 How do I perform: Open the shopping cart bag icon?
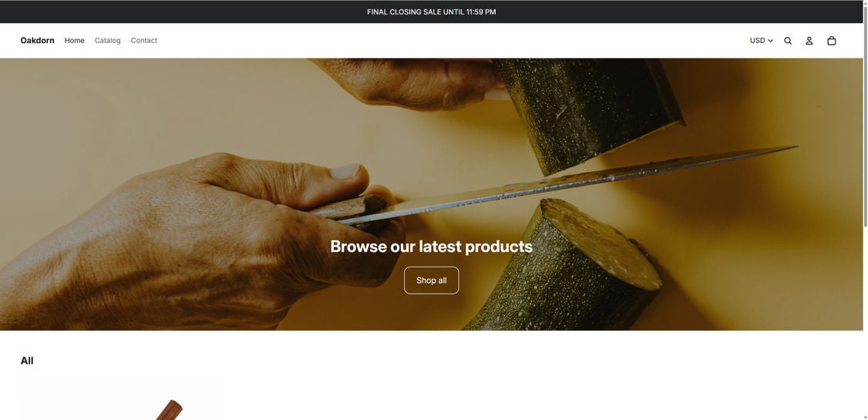point(831,40)
